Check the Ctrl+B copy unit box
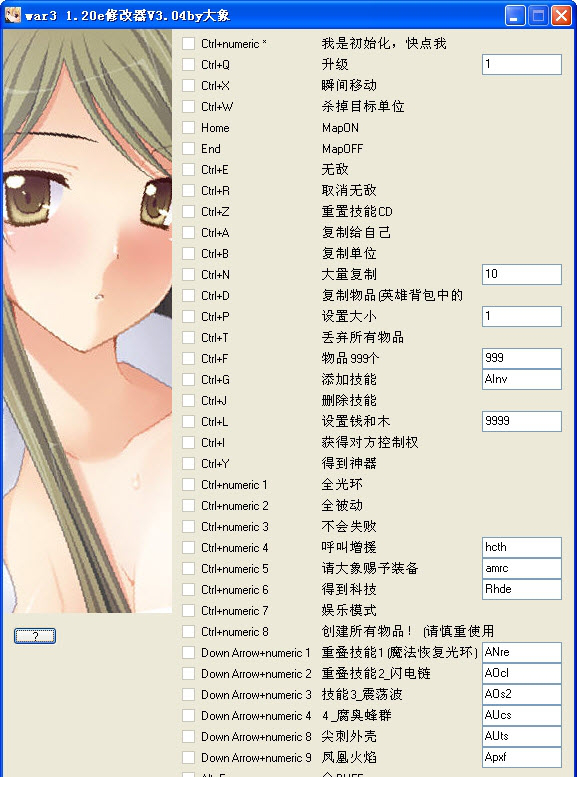 (x=189, y=254)
